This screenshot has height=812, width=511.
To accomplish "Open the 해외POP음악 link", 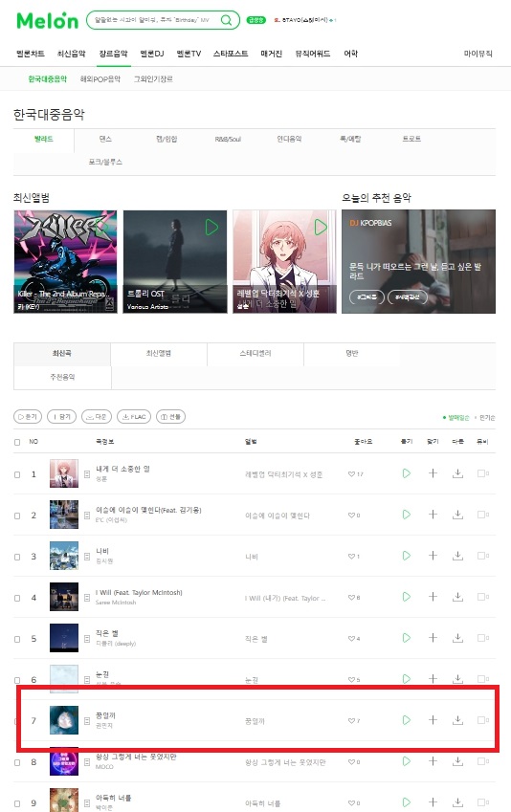I will point(100,79).
